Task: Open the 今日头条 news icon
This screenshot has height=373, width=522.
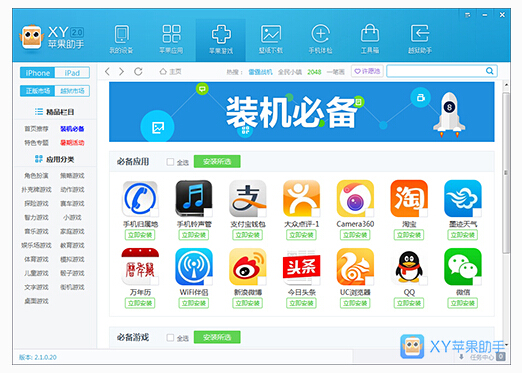Action: point(301,267)
